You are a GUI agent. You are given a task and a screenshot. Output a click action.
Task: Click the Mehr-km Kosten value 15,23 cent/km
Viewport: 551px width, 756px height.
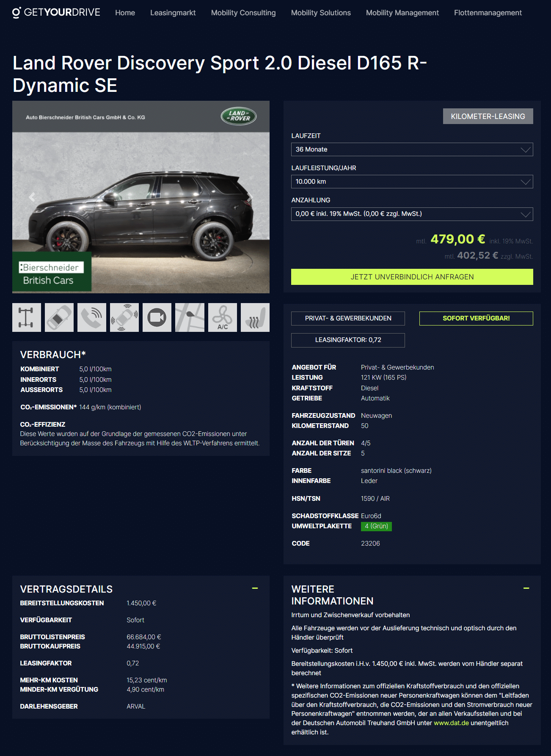147,680
